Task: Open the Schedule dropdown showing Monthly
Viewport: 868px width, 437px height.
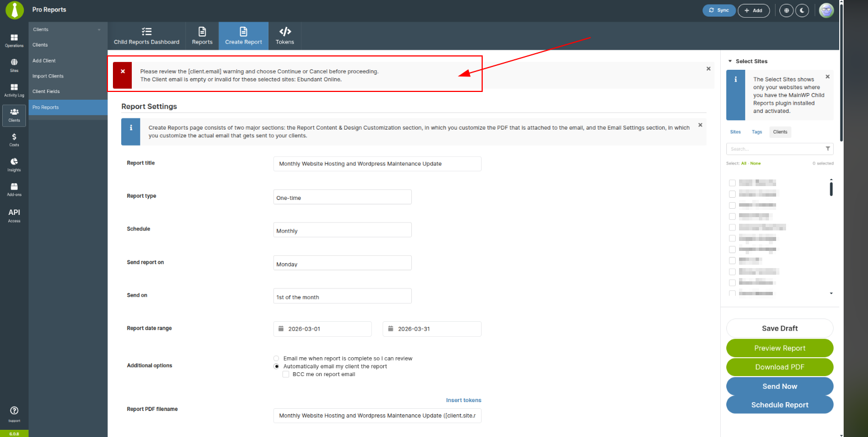Action: click(x=342, y=230)
